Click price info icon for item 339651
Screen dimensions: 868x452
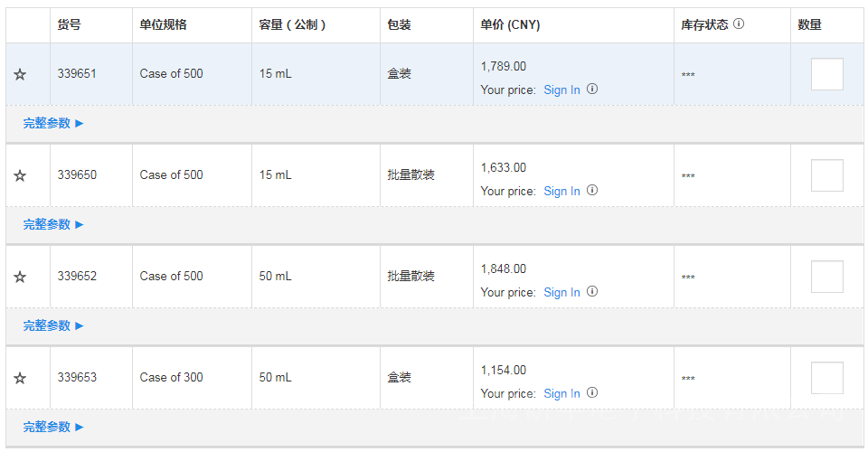(x=592, y=89)
